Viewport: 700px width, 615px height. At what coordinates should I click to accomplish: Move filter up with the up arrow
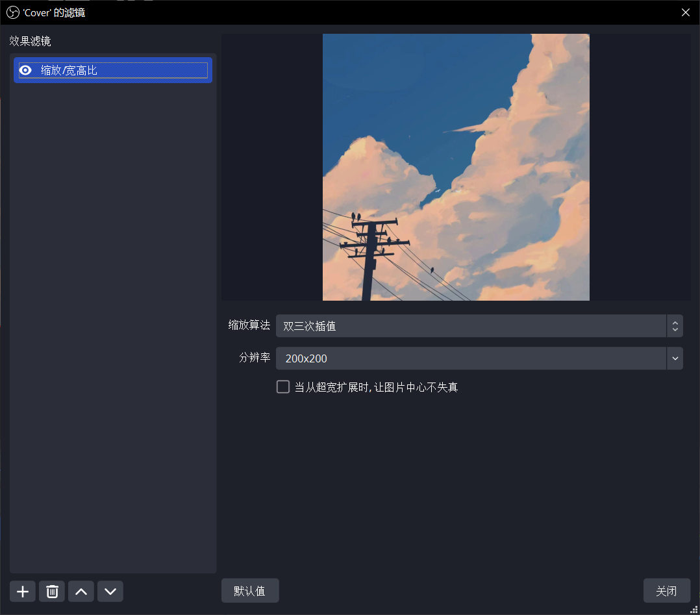click(x=81, y=592)
